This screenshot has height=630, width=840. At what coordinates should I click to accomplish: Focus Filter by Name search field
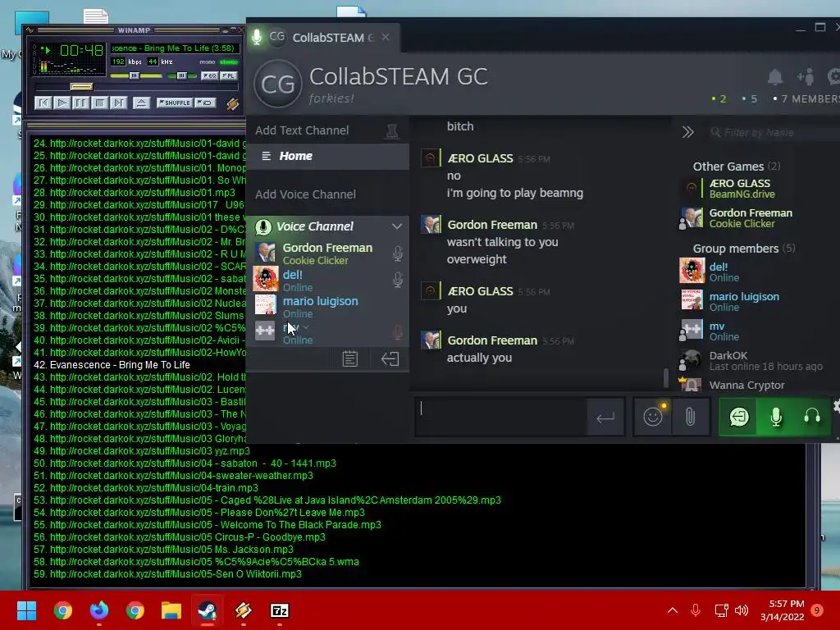click(774, 132)
